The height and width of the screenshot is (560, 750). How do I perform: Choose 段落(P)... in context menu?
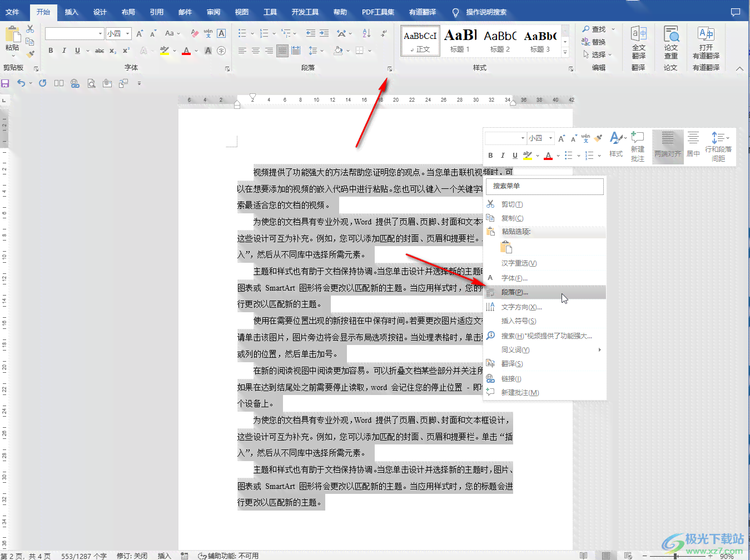pyautogui.click(x=545, y=292)
